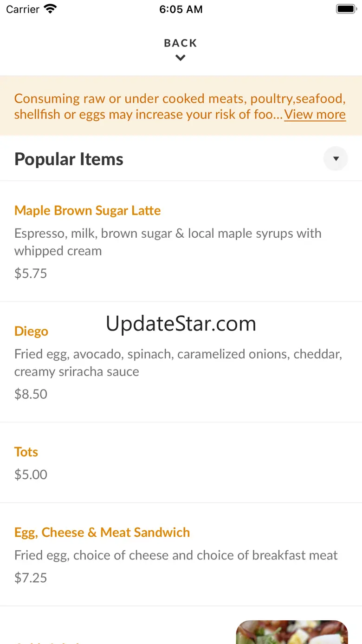Screen dimensions: 362x644
Task: Tap the $7.25 sandwich price
Action: coord(31,578)
